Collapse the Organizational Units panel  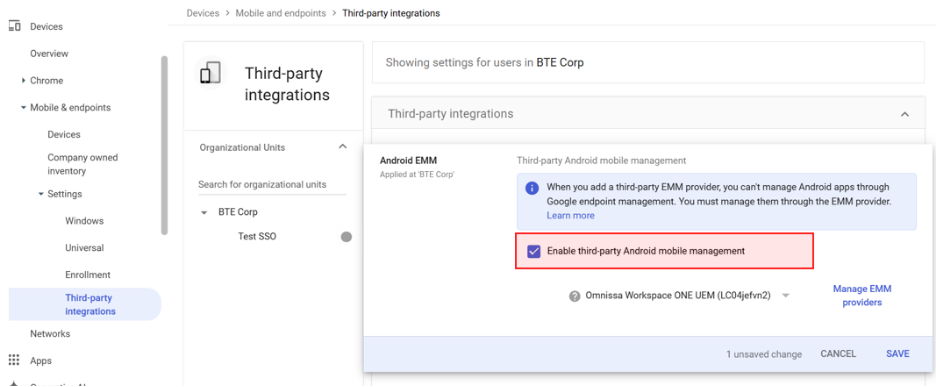(x=343, y=147)
